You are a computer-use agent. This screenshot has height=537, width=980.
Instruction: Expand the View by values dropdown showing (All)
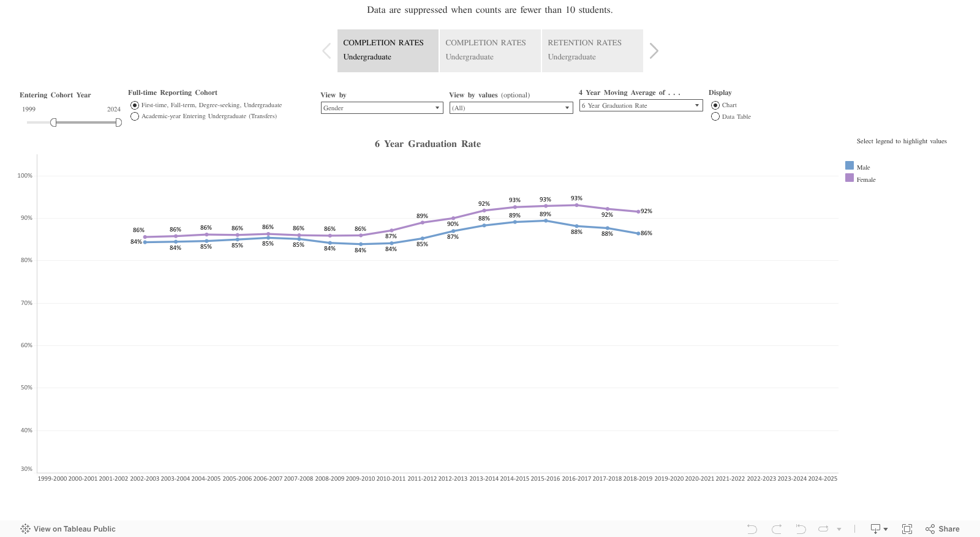[x=566, y=108]
